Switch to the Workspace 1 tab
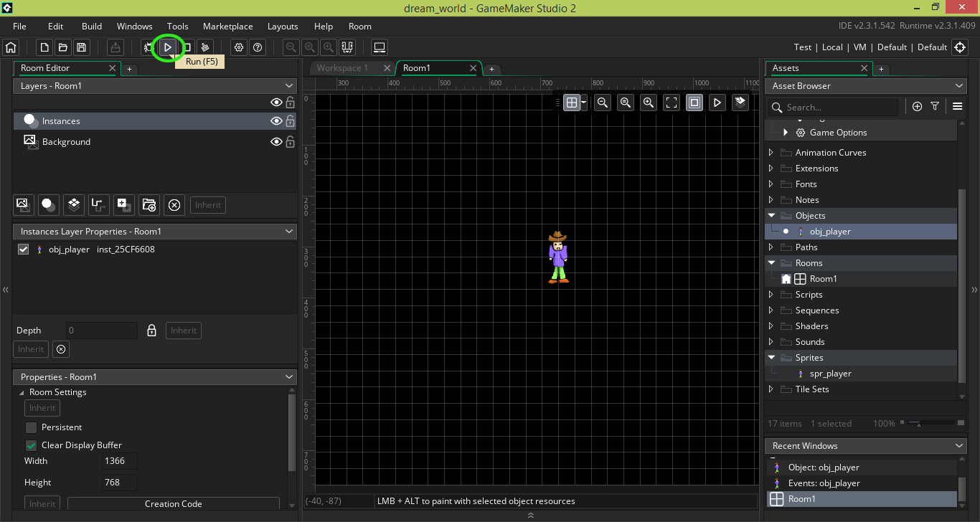 [x=343, y=68]
